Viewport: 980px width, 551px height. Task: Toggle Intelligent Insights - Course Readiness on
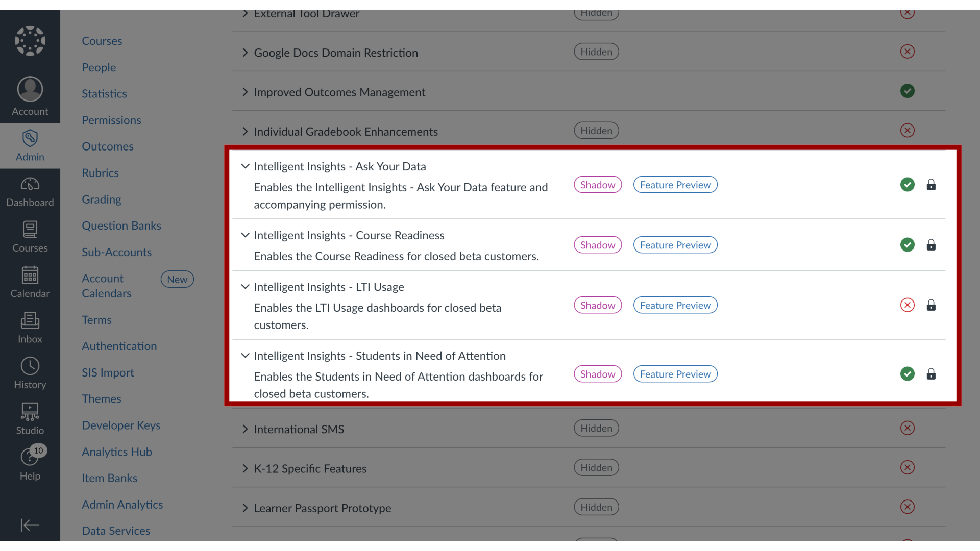click(906, 244)
